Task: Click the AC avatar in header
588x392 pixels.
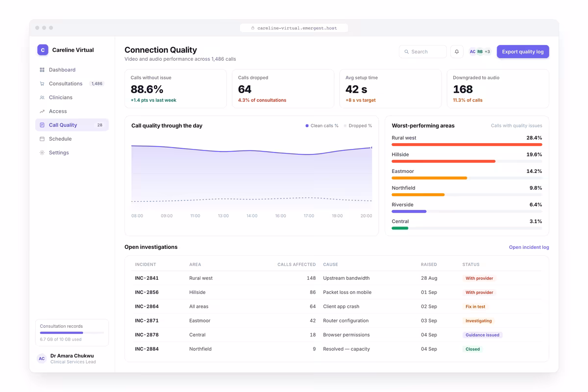Action: pyautogui.click(x=472, y=51)
